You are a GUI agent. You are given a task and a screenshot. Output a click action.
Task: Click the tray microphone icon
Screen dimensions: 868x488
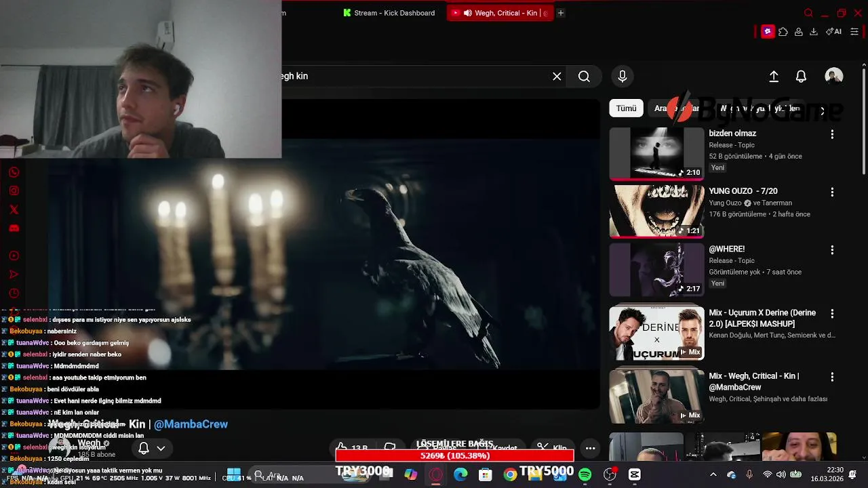[749, 475]
